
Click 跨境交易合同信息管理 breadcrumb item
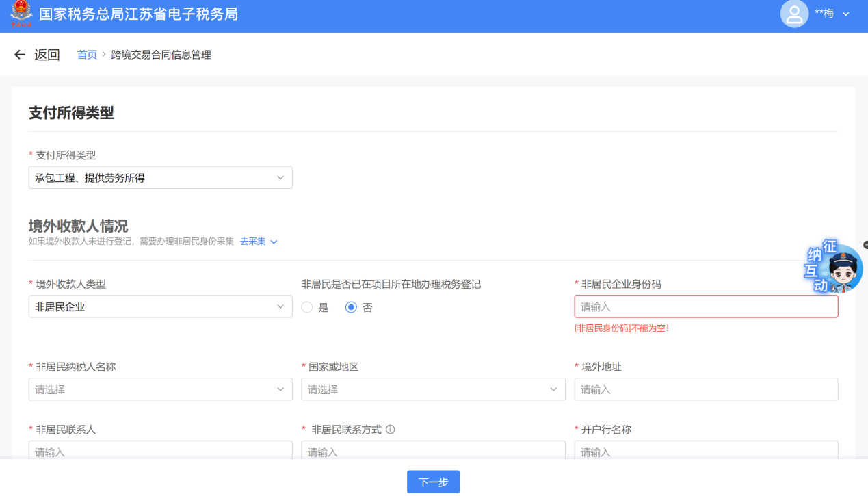coord(161,55)
